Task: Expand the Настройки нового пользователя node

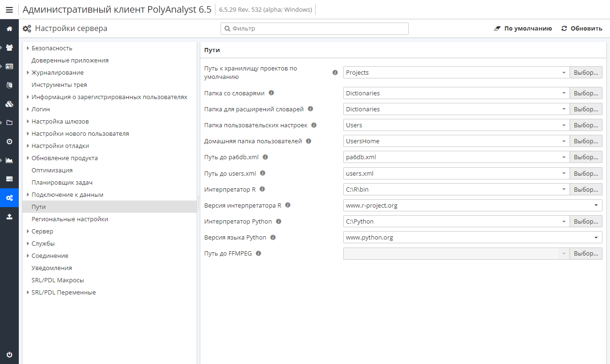Action: click(x=28, y=133)
